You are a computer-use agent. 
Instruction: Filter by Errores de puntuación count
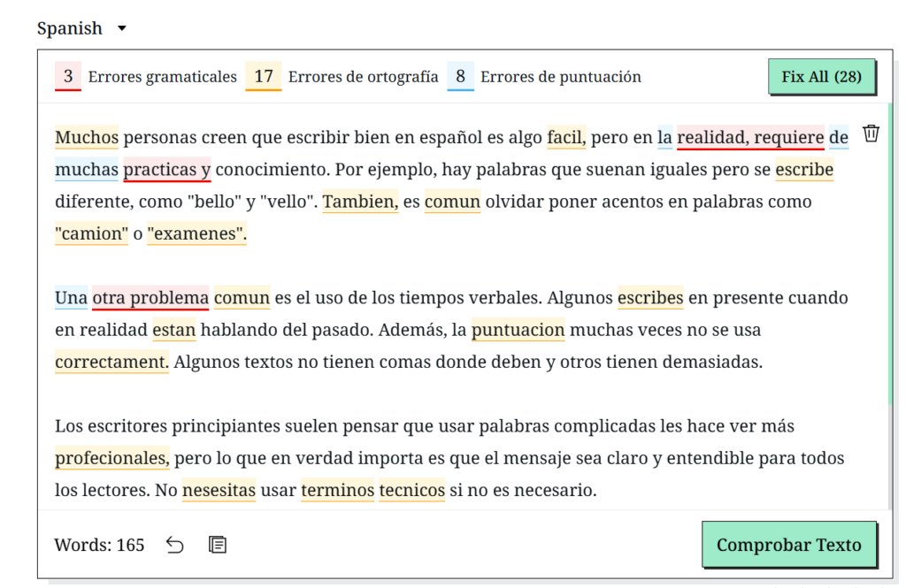(460, 77)
